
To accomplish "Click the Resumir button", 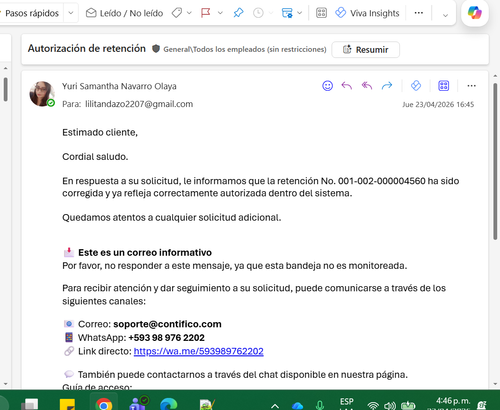I will tap(366, 50).
